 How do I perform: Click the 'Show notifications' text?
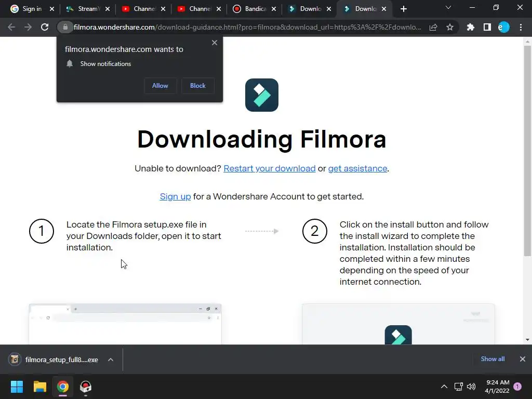[105, 64]
